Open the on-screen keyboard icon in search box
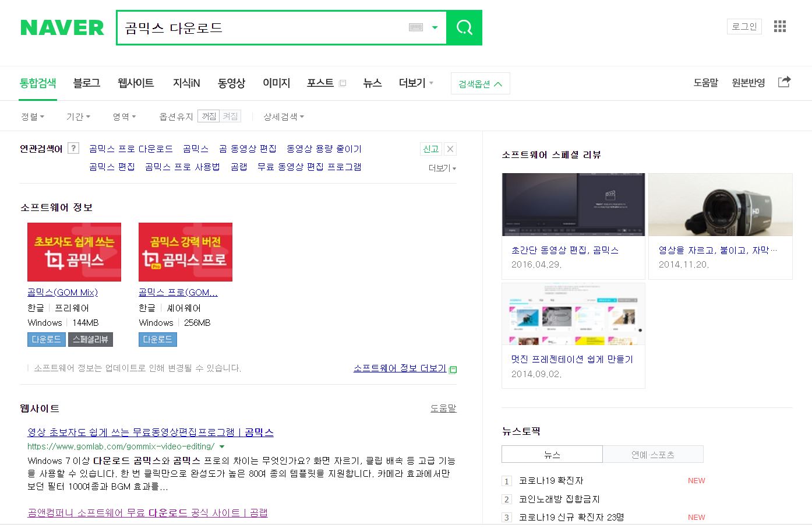 (x=416, y=27)
